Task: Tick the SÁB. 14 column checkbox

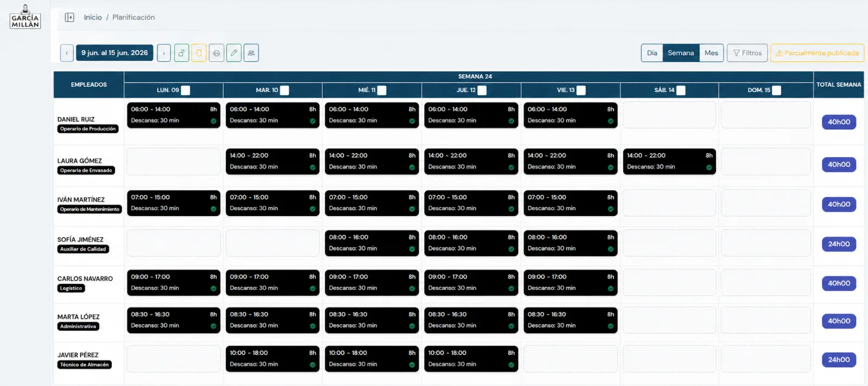Action: click(x=681, y=90)
